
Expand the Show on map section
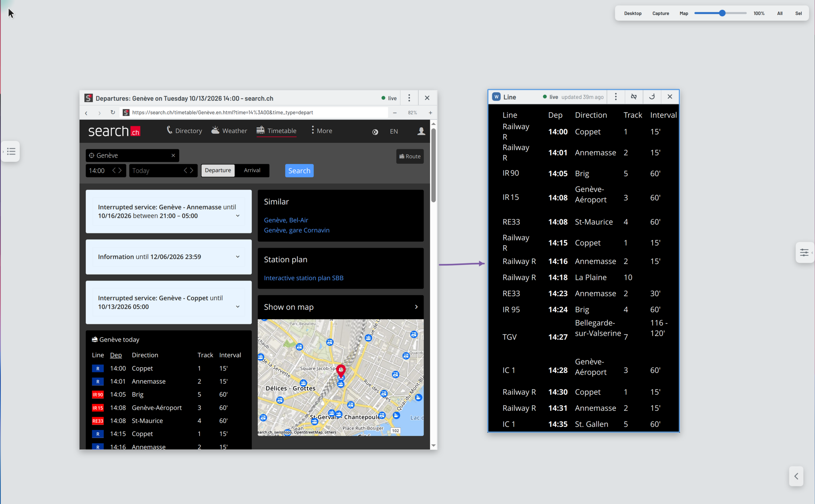coord(340,307)
